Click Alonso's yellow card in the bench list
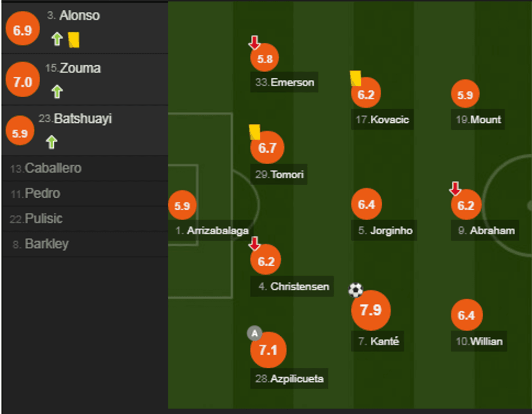The width and height of the screenshot is (532, 414). 74,39
